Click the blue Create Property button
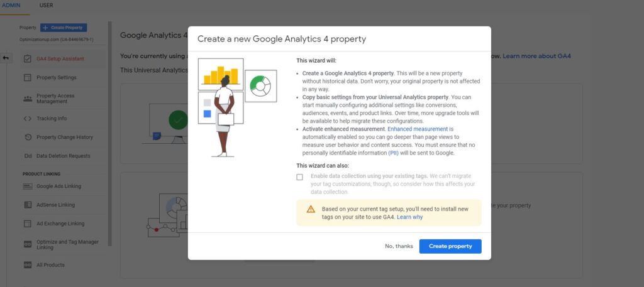644x287 pixels. (x=64, y=28)
